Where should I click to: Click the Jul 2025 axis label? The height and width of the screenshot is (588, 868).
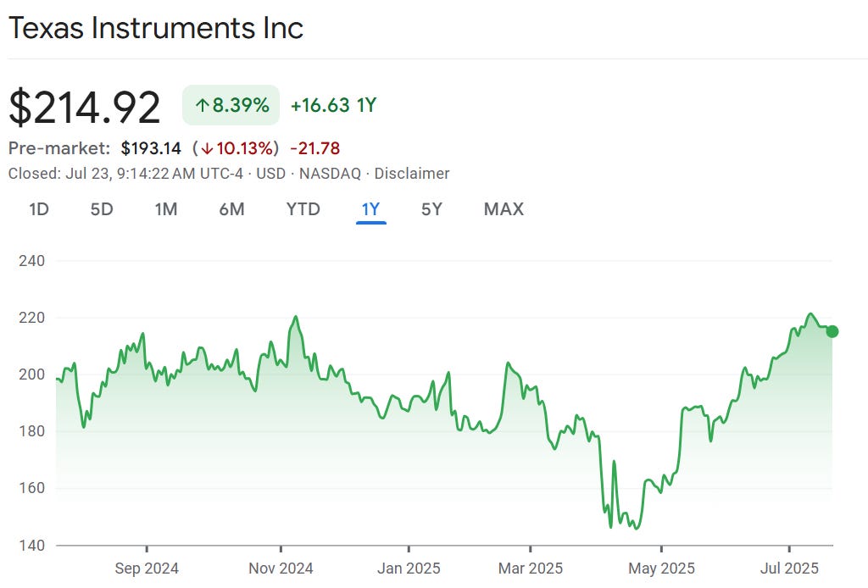point(789,568)
